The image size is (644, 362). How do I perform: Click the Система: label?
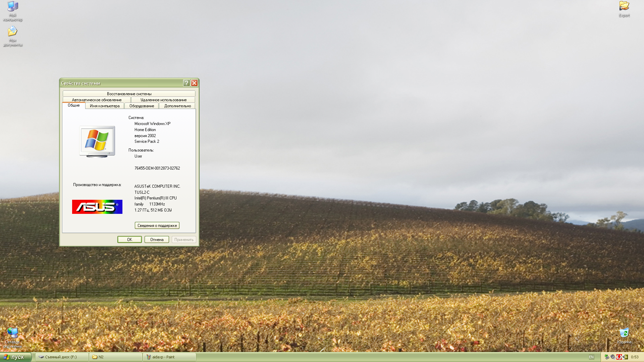(x=136, y=118)
